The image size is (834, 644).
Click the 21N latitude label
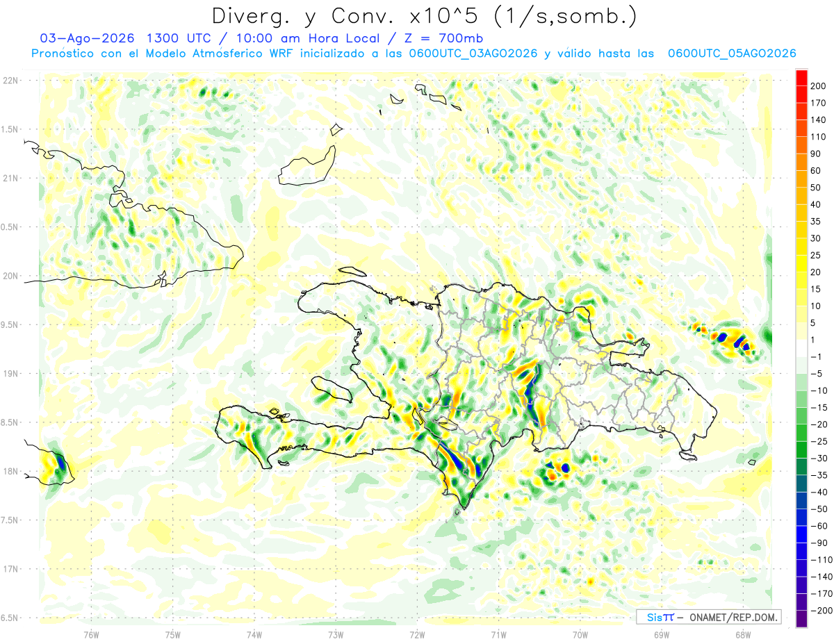pyautogui.click(x=10, y=179)
